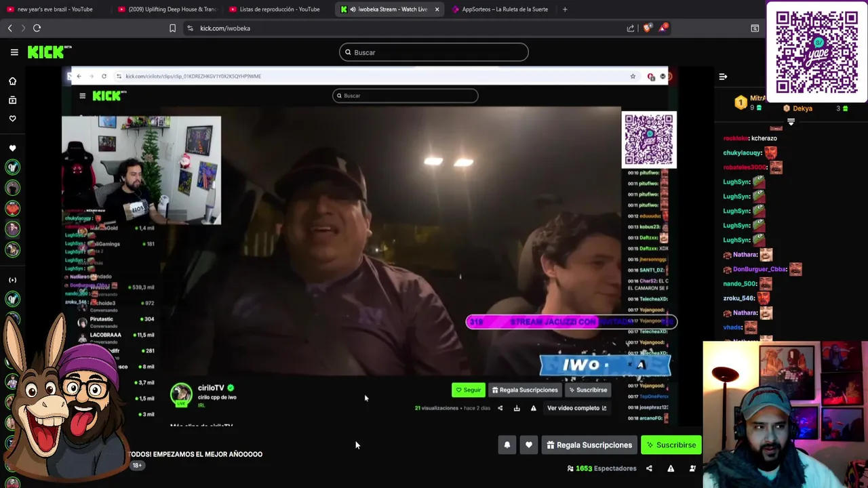868x488 pixels.
Task: Focus the Buscar search field
Action: pos(434,52)
